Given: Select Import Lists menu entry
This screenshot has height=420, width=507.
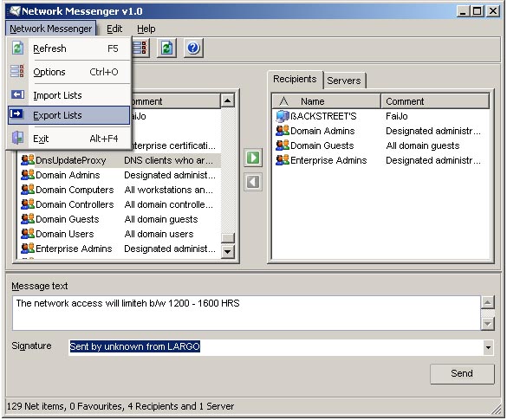Looking at the screenshot, I should (x=69, y=95).
